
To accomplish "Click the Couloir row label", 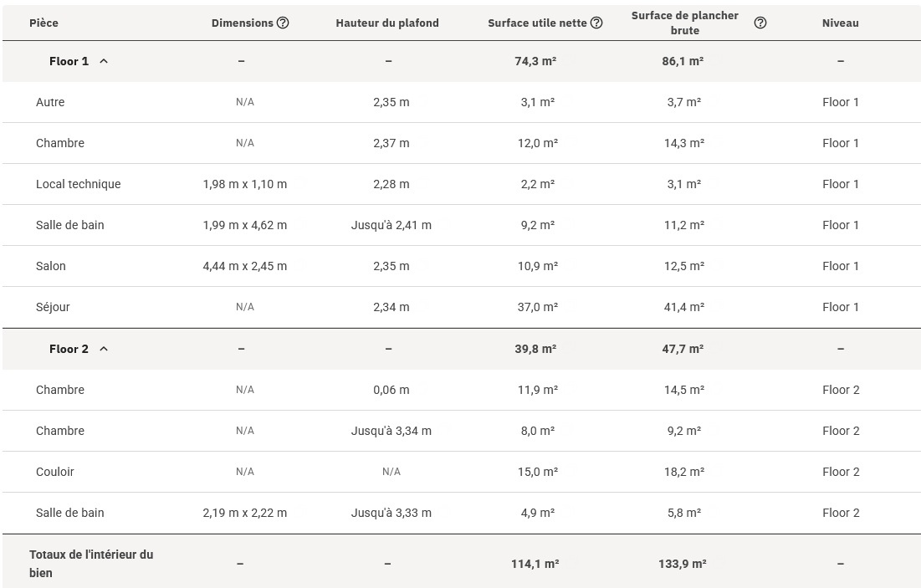I will pyautogui.click(x=55, y=472).
